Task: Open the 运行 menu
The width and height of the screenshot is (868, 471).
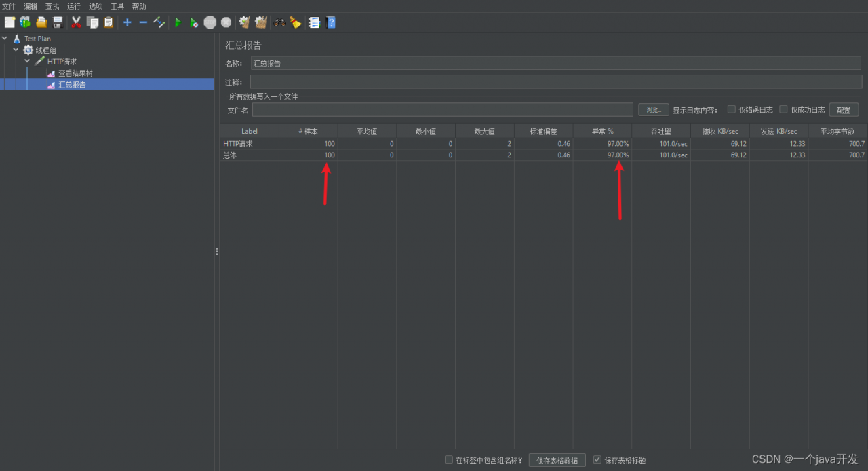Action: (x=74, y=6)
